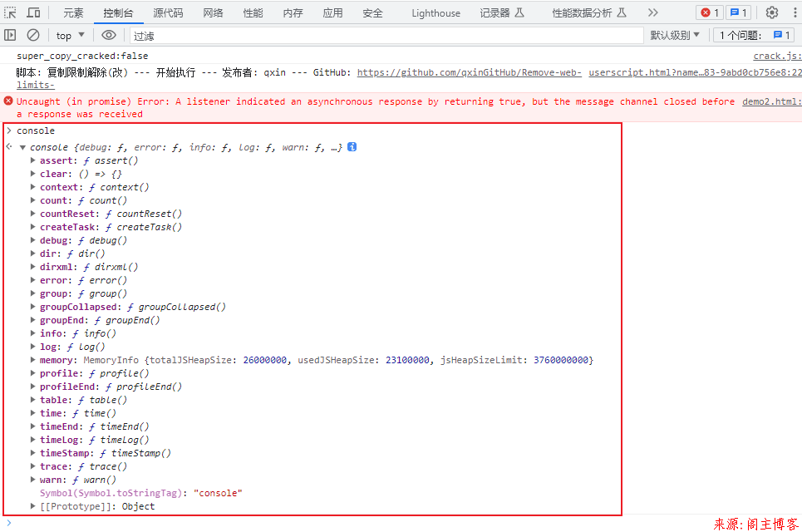Collapse the console object tree
802x532 pixels.
click(22, 147)
